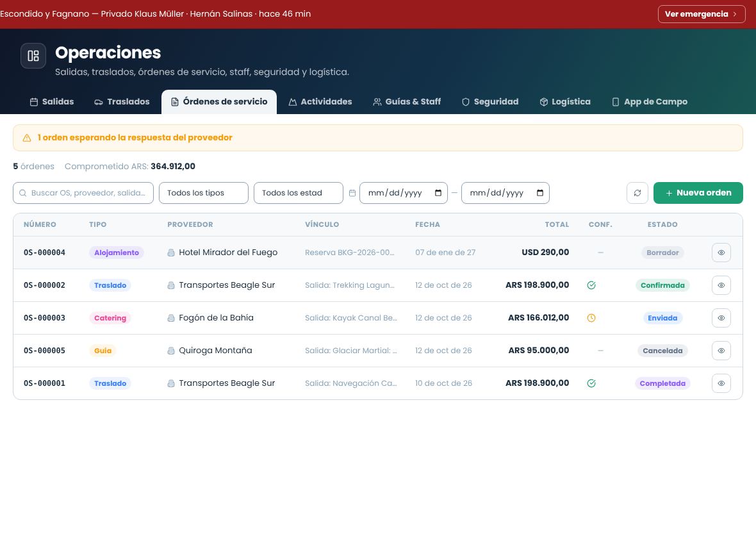Image resolution: width=756 pixels, height=541 pixels.
Task: View details of order OS-000004
Action: click(721, 253)
